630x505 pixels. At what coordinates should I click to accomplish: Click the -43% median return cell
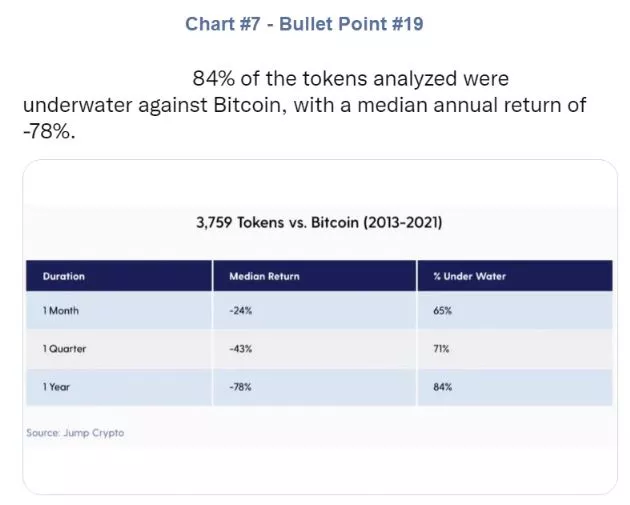[241, 349]
